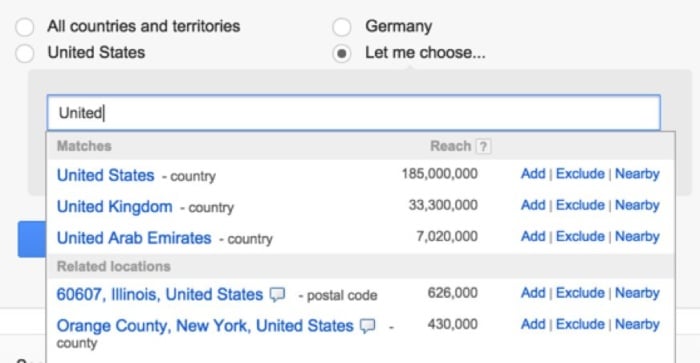Add the United States location
This screenshot has width=700, height=363.
(x=533, y=174)
